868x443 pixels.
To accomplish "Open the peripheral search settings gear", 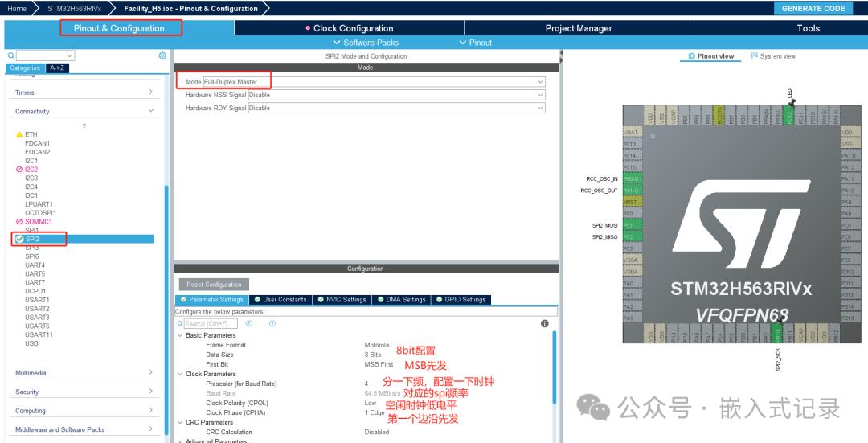I will [162, 55].
